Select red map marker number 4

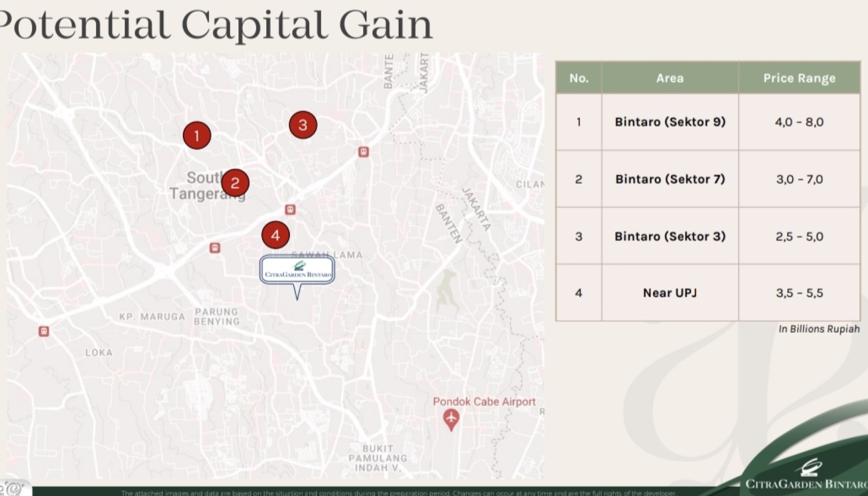point(275,235)
